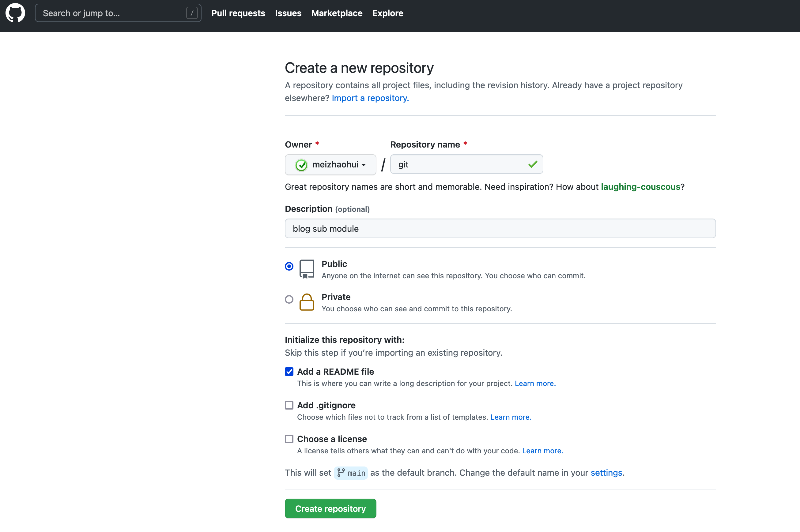Select the Private visibility radio button
This screenshot has width=800, height=532.
point(289,299)
